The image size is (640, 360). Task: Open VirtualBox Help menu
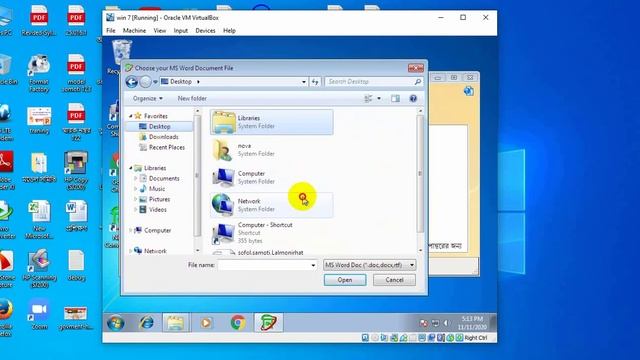pos(229,31)
